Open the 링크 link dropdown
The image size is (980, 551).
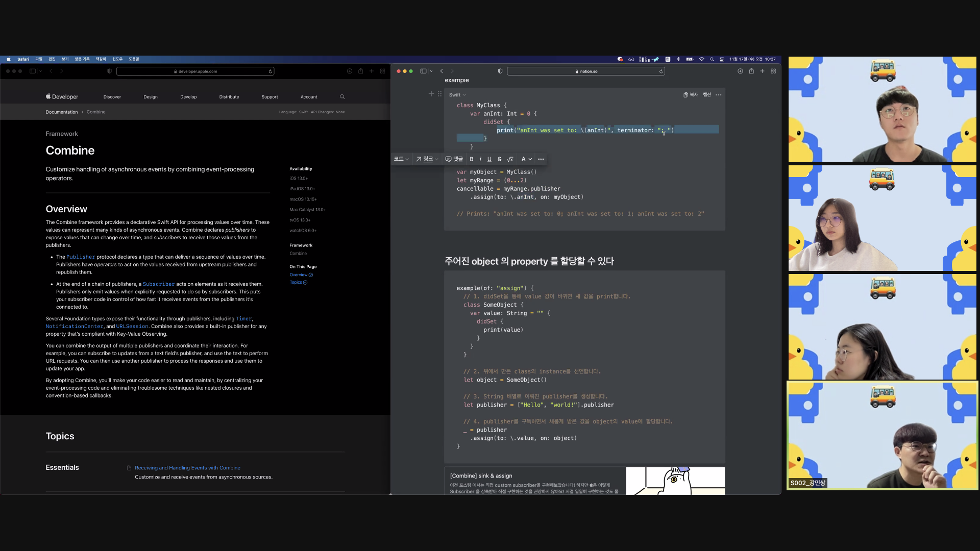pos(427,159)
